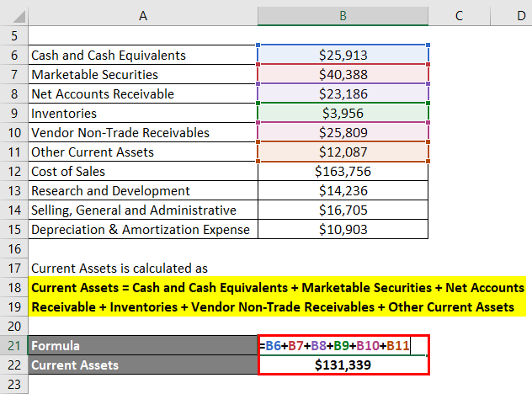Click the $40,388 value cell

(x=343, y=74)
